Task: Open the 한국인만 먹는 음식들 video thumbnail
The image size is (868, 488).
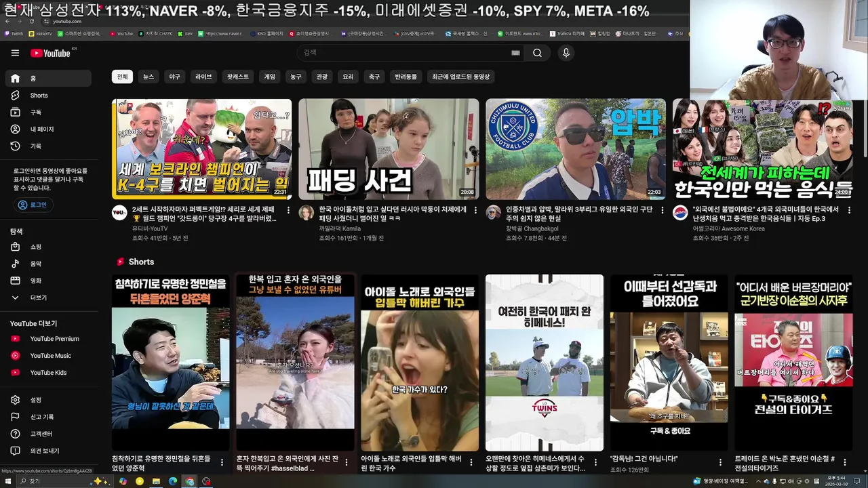Action: click(763, 149)
